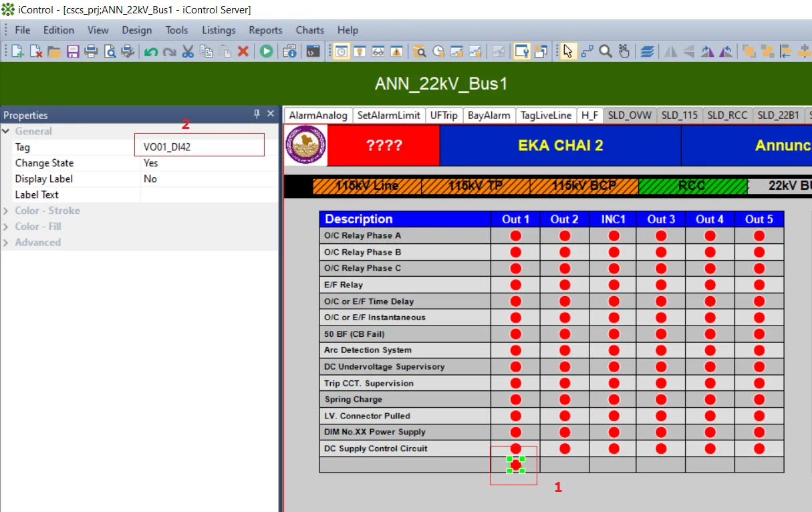Click the align left edges icon
Screen dimensions: 812x512
785,51
